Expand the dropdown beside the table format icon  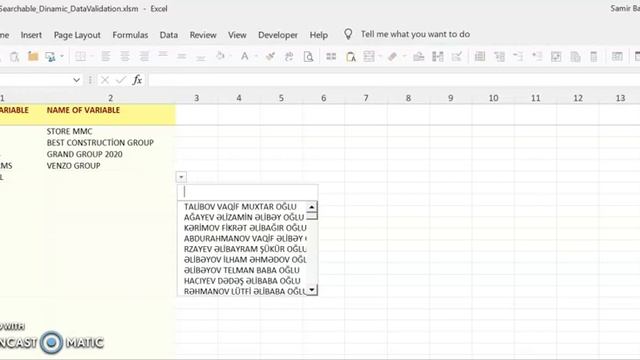380,56
